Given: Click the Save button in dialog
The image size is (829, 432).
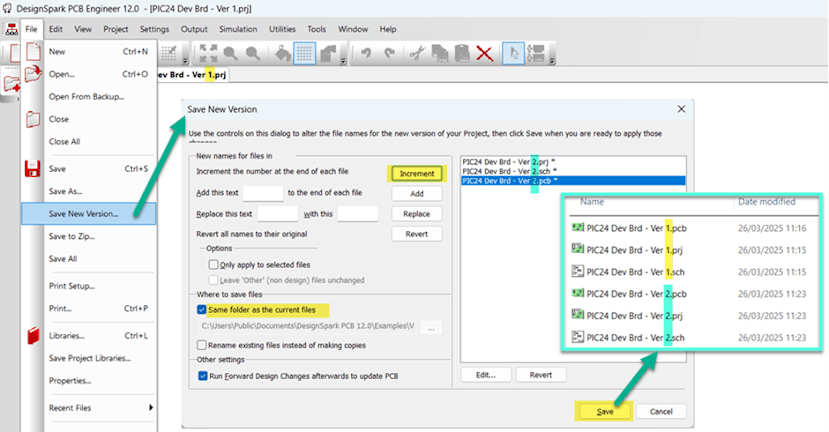Looking at the screenshot, I should pyautogui.click(x=605, y=411).
